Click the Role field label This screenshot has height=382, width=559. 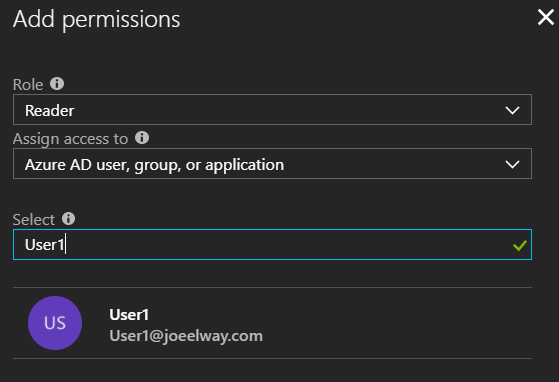28,85
